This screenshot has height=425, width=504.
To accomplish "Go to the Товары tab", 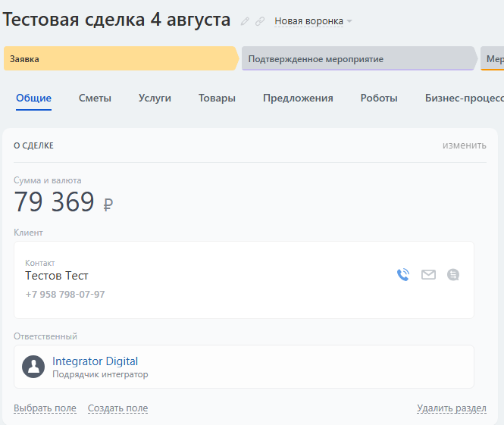I will [x=217, y=98].
